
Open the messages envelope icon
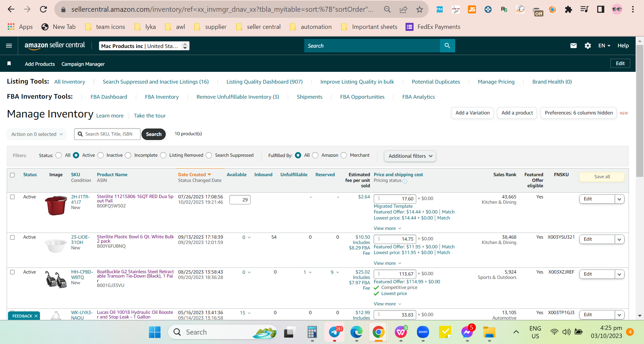574,46
